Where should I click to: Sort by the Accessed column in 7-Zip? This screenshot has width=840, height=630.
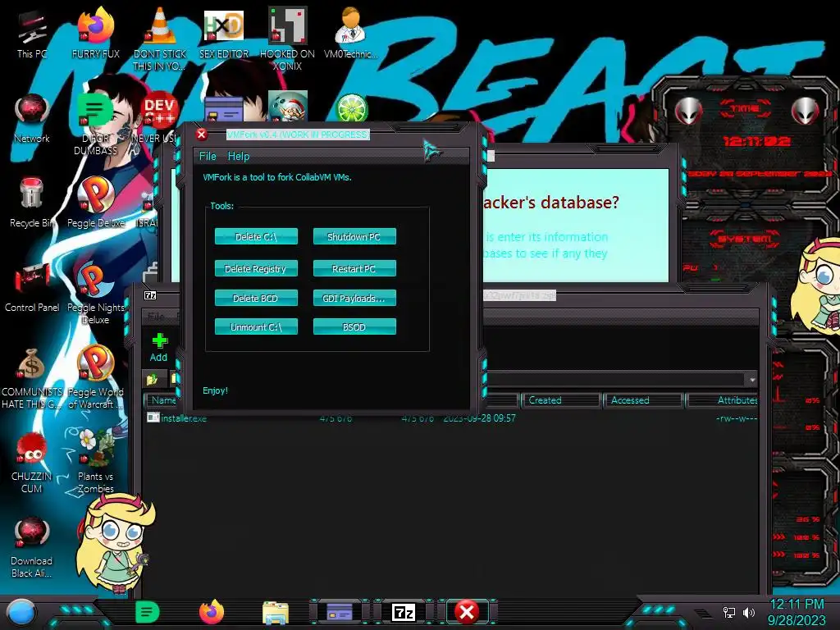pos(642,400)
